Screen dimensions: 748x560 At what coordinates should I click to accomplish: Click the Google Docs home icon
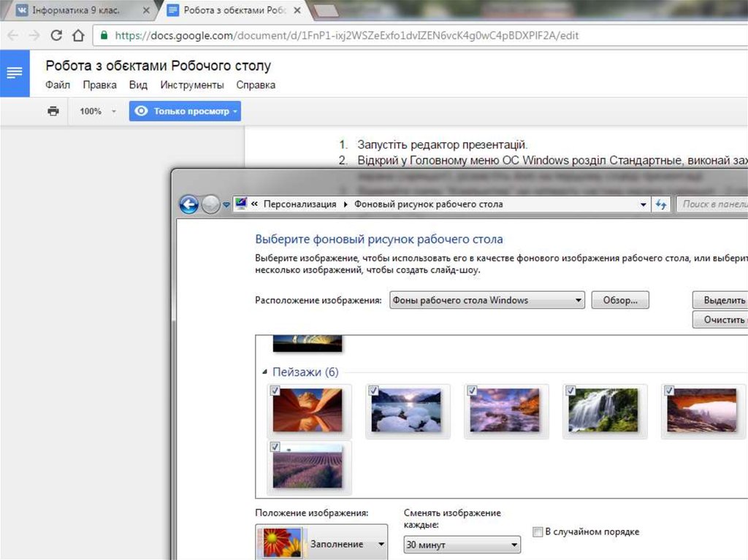pos(15,73)
